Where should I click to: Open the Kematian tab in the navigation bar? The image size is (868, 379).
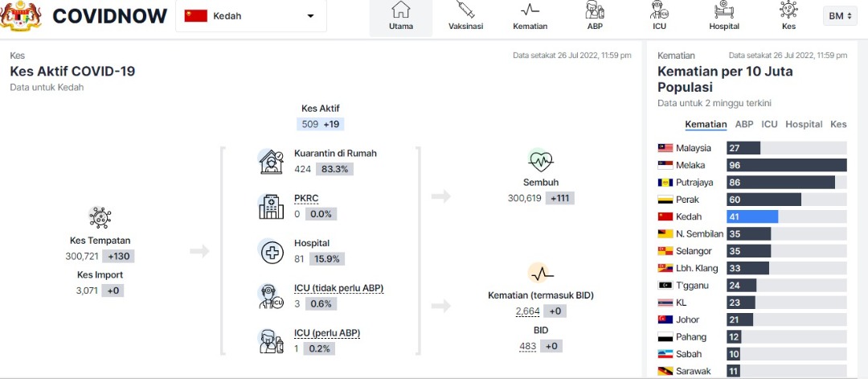point(530,17)
